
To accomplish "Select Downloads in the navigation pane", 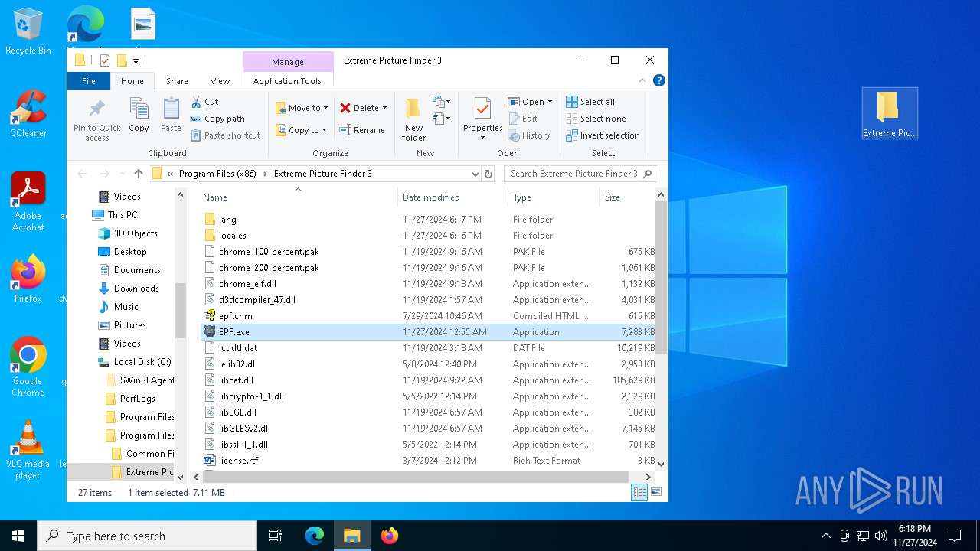I will [x=136, y=289].
